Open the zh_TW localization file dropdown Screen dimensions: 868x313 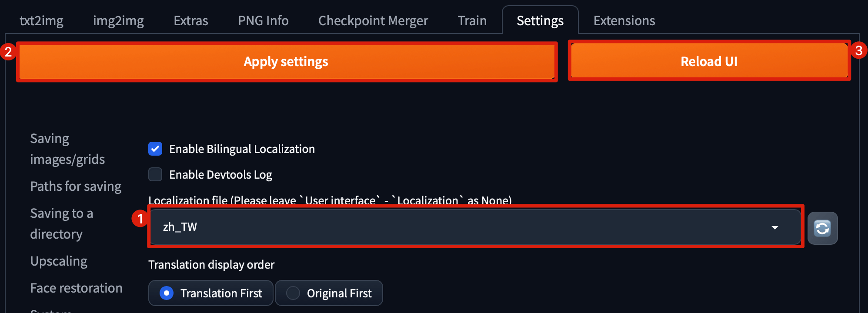(x=475, y=227)
